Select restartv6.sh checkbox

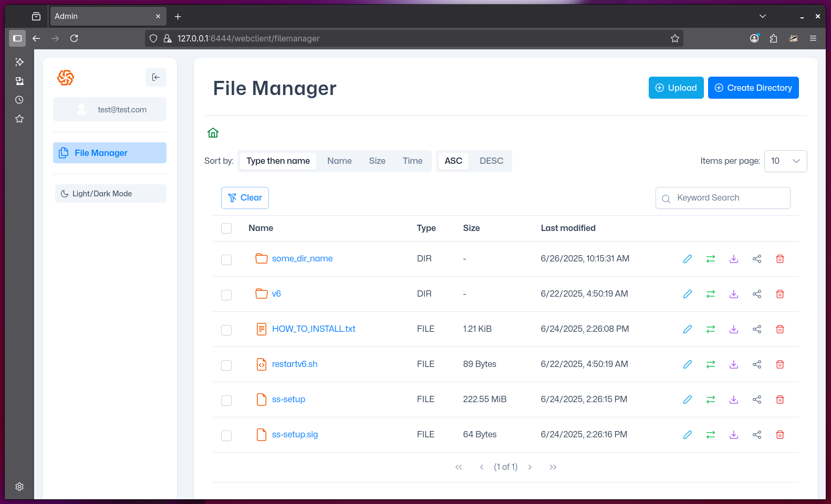pos(226,365)
